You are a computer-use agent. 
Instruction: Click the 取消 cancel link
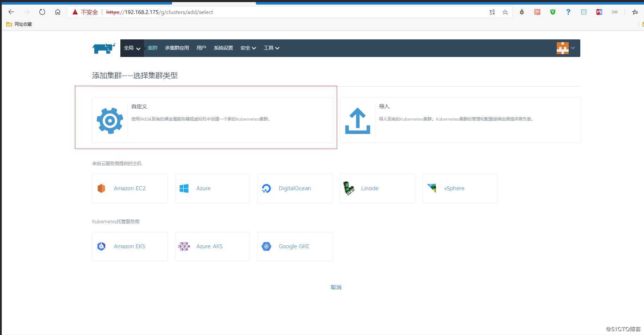click(x=336, y=288)
